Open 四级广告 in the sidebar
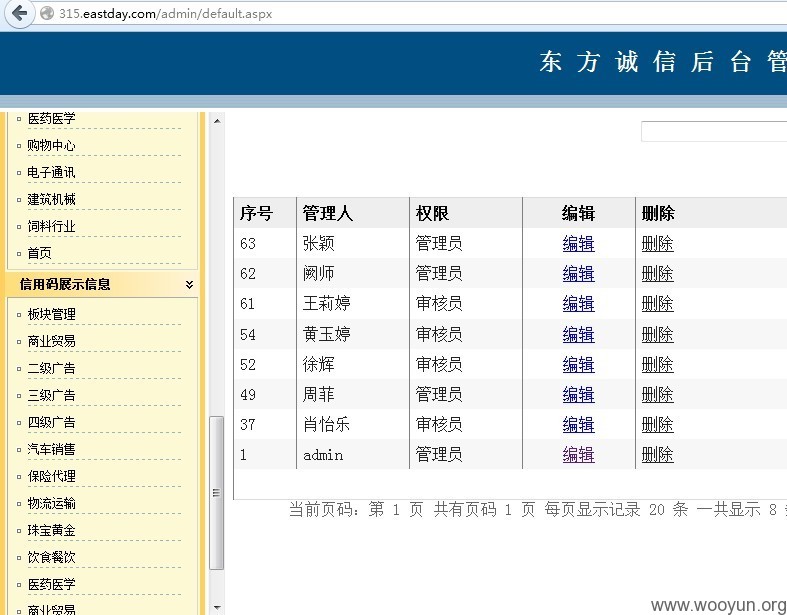The width and height of the screenshot is (787, 615). click(x=51, y=422)
